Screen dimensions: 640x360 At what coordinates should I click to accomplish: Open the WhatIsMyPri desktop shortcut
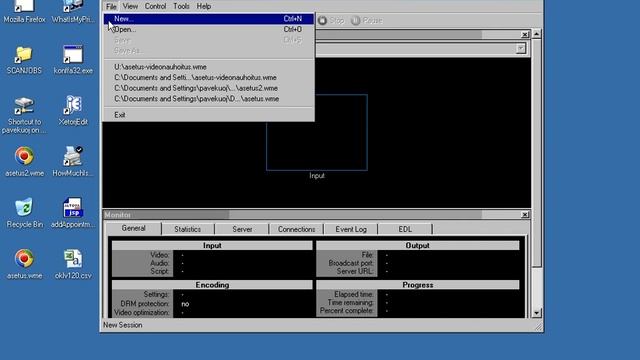click(x=73, y=11)
